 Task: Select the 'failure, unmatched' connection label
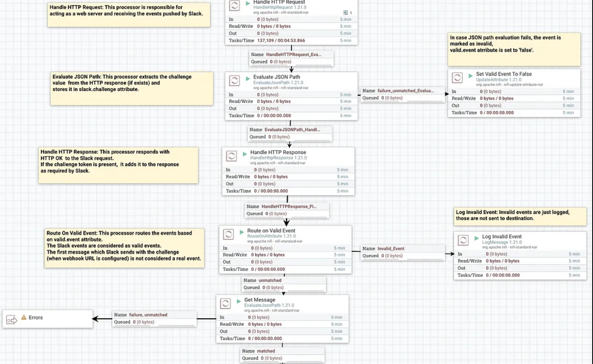pos(154,318)
